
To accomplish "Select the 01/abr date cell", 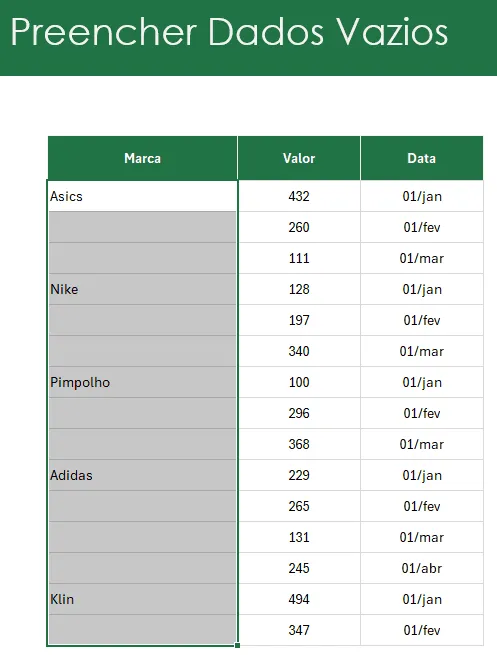I will [422, 568].
